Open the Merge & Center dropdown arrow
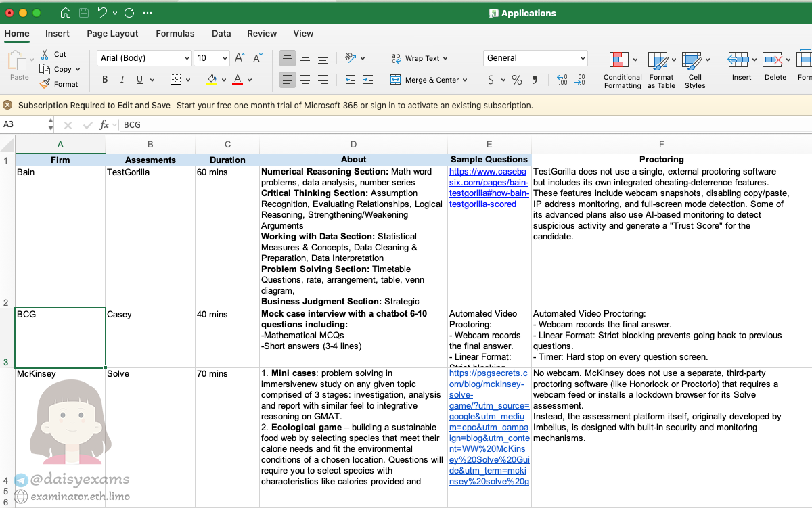Screen dimensions: 812x508 465,80
